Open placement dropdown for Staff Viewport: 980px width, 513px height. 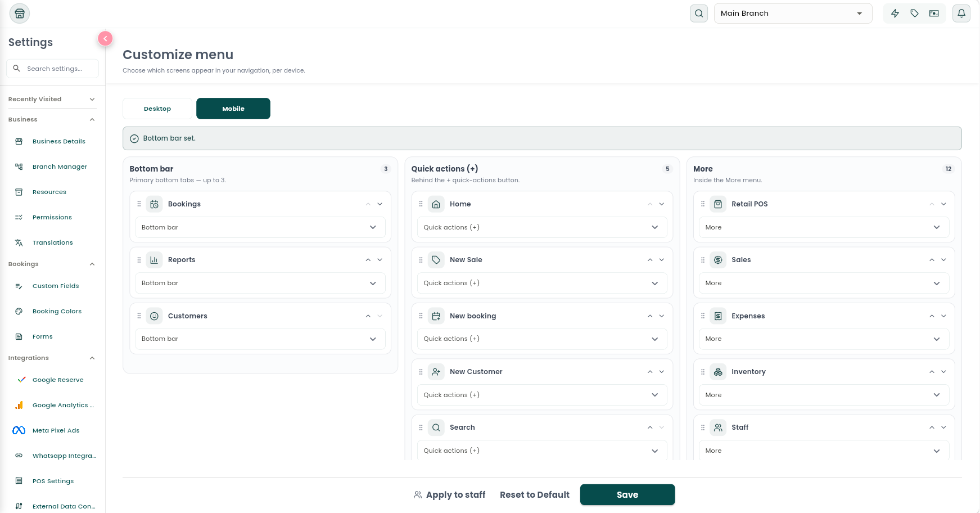824,451
